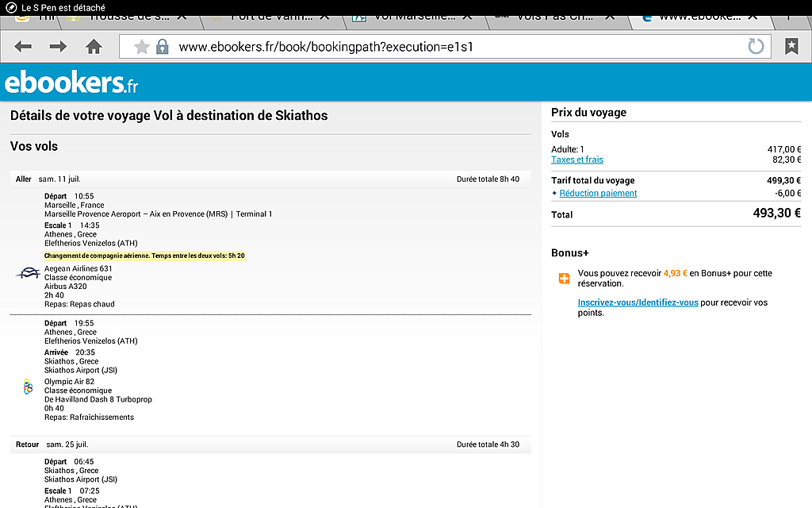Click the 'Départ 06:45' line
The image size is (812, 508).
(x=69, y=462)
